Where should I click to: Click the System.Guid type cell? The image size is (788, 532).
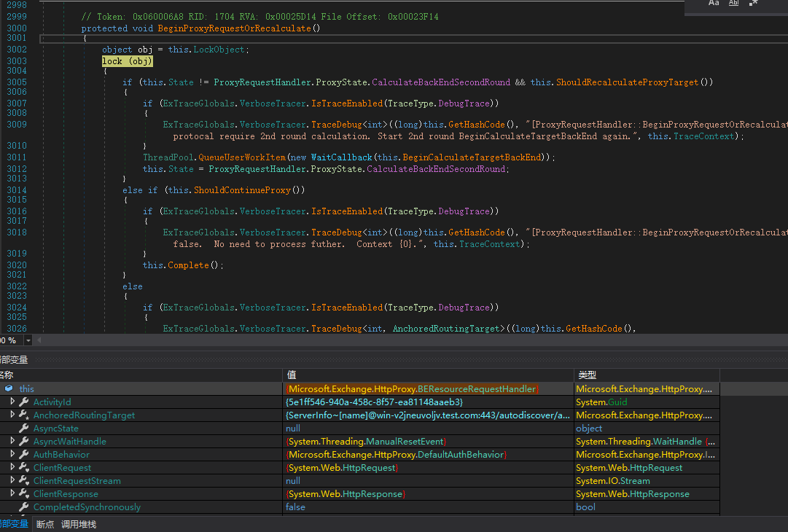pyautogui.click(x=601, y=402)
